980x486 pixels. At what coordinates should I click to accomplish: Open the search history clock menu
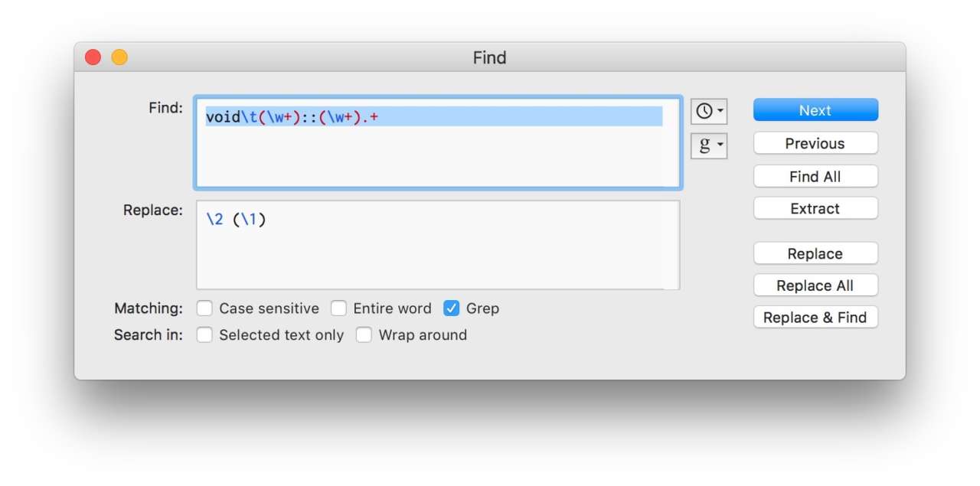click(x=708, y=111)
